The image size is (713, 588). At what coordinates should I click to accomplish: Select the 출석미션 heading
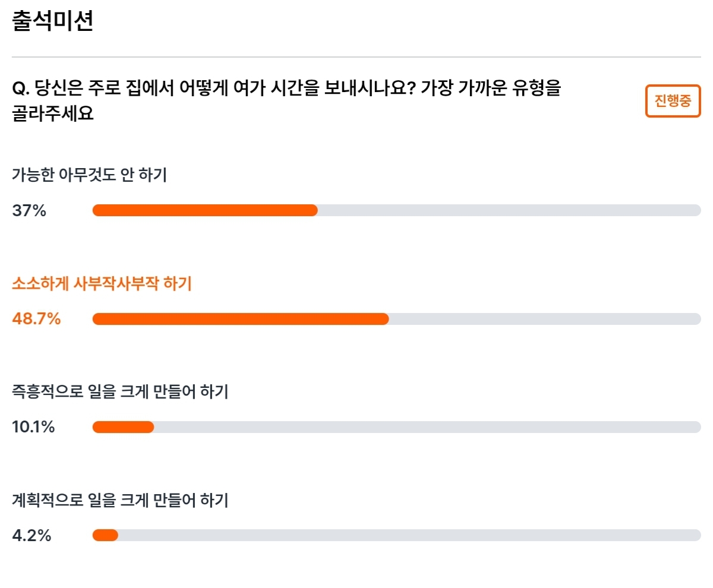click(x=52, y=21)
